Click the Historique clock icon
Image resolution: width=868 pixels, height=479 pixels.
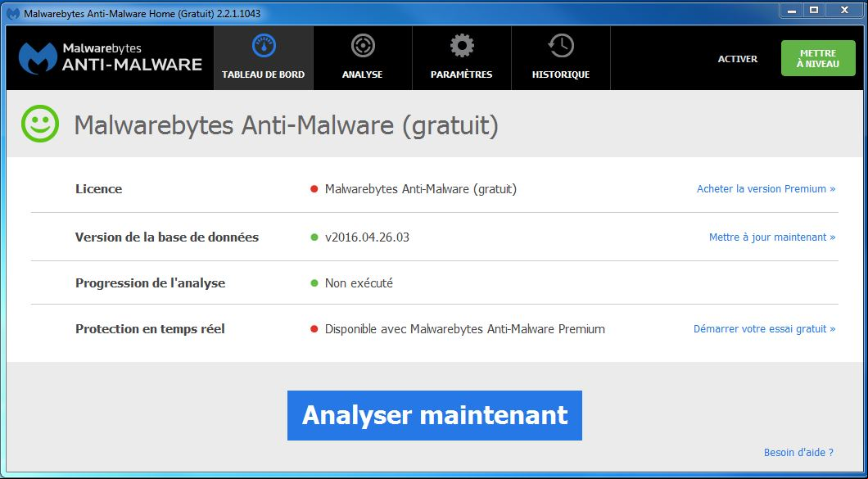tap(561, 46)
